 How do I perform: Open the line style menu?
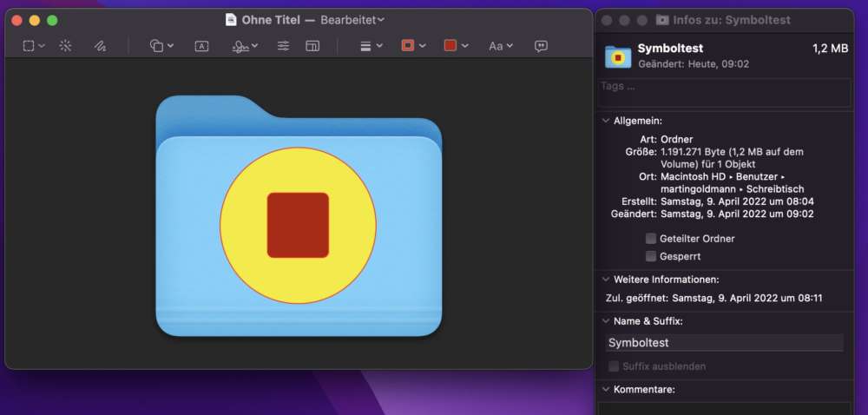coord(365,47)
